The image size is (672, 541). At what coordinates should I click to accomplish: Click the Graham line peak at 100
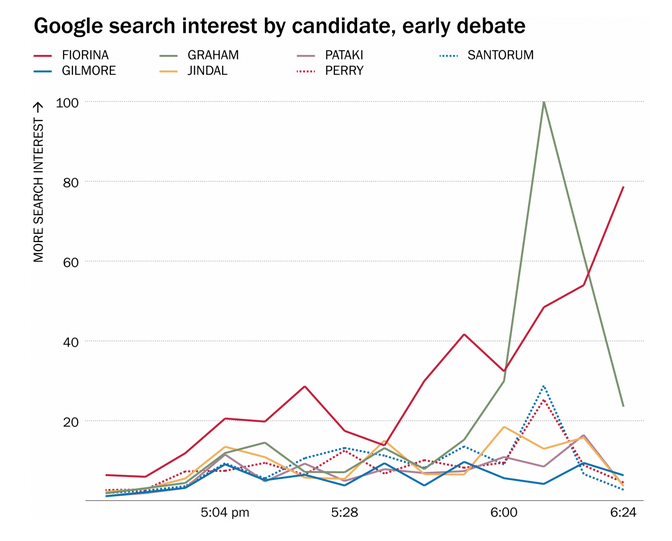tap(544, 102)
